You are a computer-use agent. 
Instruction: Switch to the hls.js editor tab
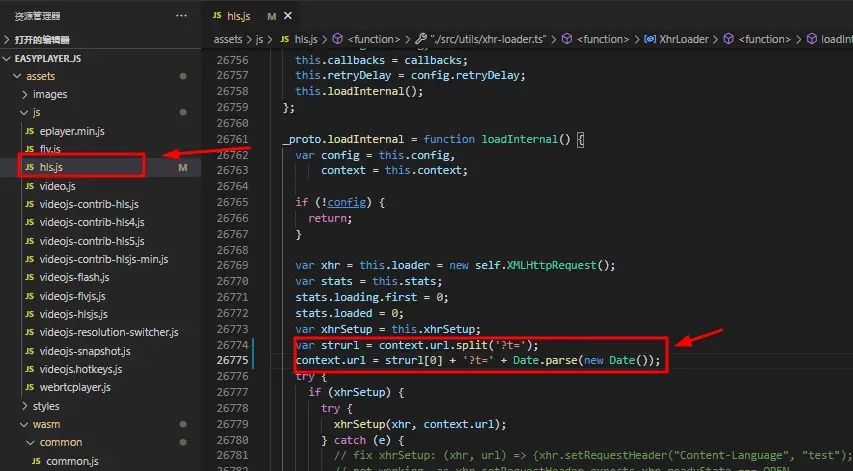click(241, 16)
